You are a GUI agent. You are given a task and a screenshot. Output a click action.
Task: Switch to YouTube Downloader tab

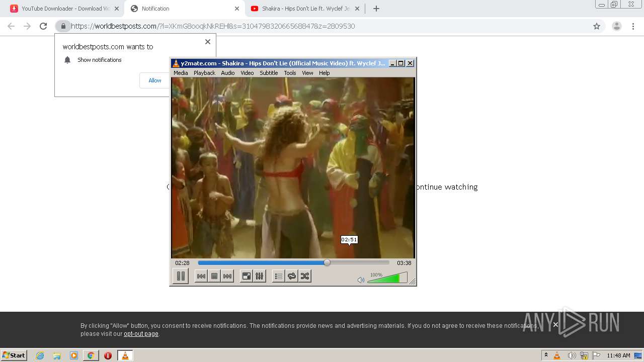pos(63,9)
